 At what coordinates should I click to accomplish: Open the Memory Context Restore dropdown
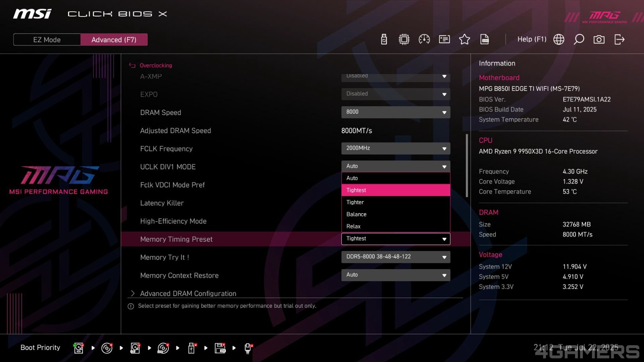[396, 275]
